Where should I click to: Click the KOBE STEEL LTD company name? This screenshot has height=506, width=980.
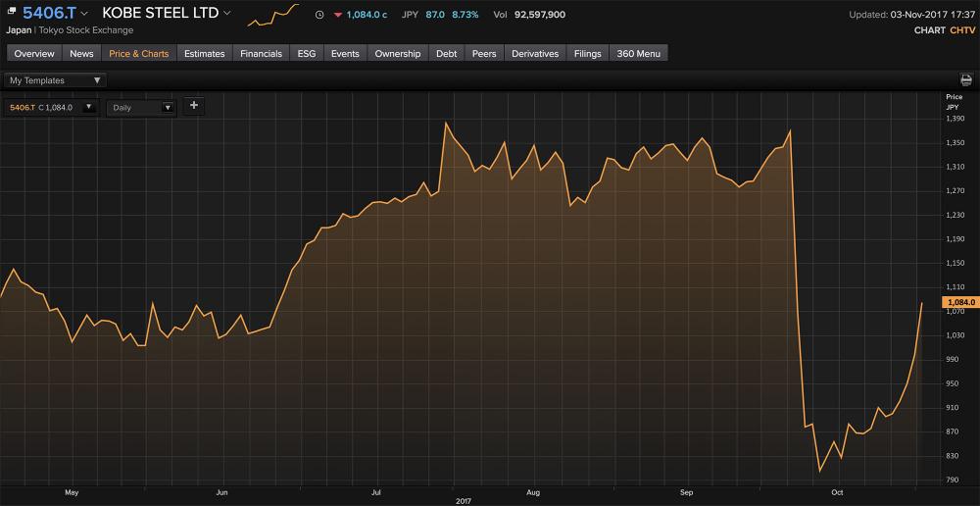coord(160,13)
